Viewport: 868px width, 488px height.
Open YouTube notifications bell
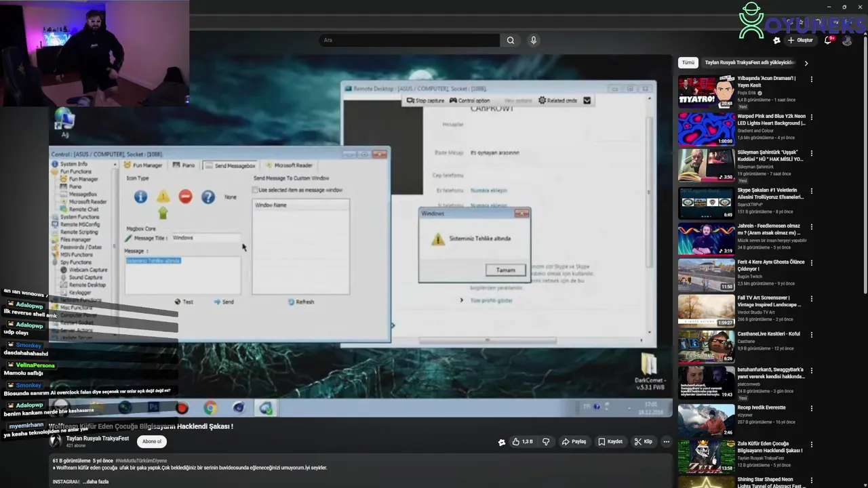(x=828, y=40)
